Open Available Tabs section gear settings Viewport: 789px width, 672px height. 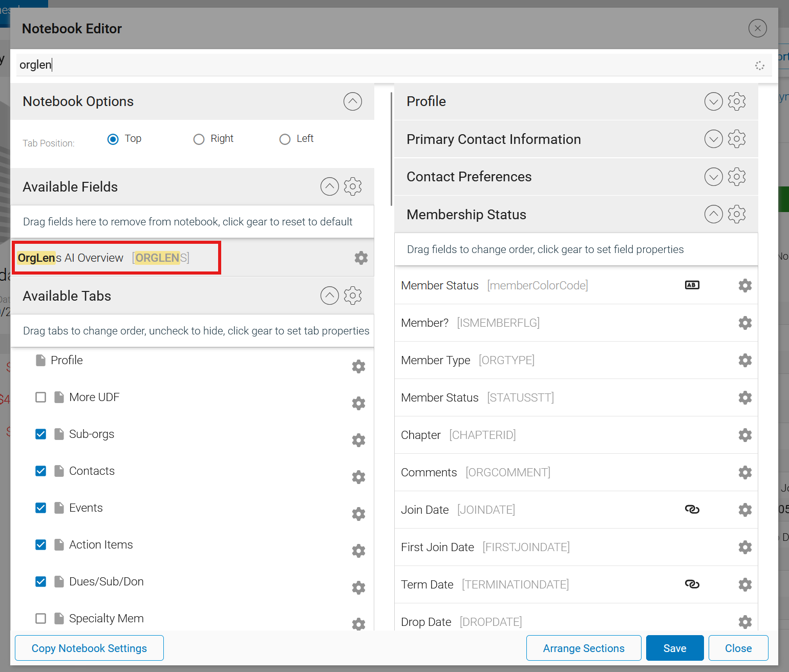(x=353, y=296)
